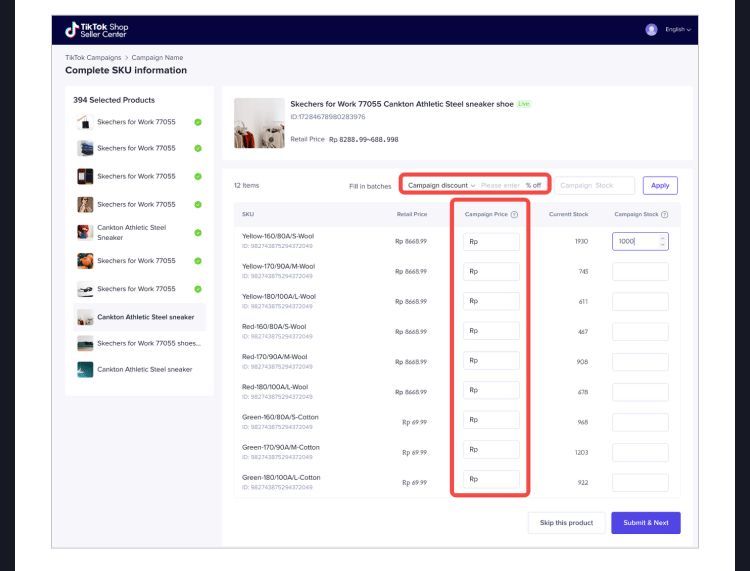The width and height of the screenshot is (750, 571).
Task: Click Campaign Stock field for Green-170/90A/M-Cotton
Action: coord(640,452)
